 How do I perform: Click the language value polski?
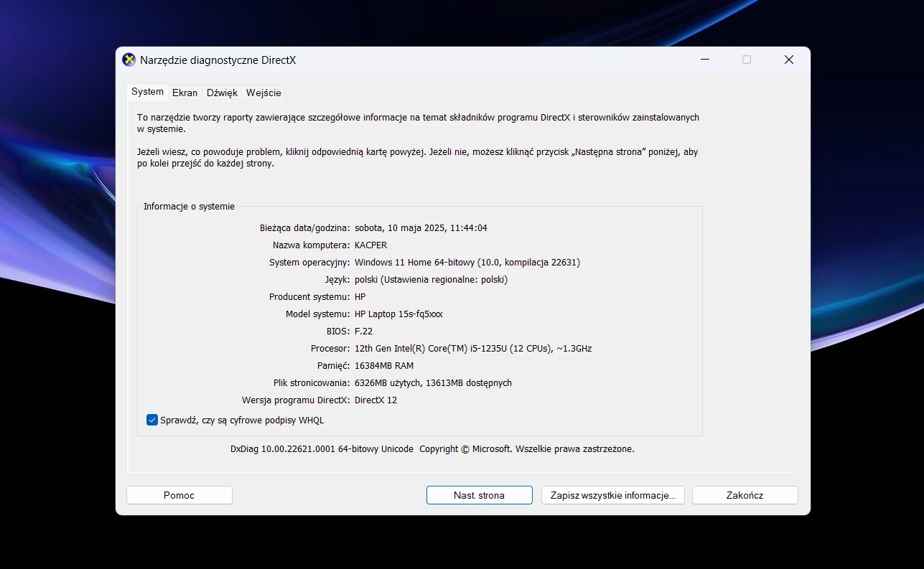(431, 279)
